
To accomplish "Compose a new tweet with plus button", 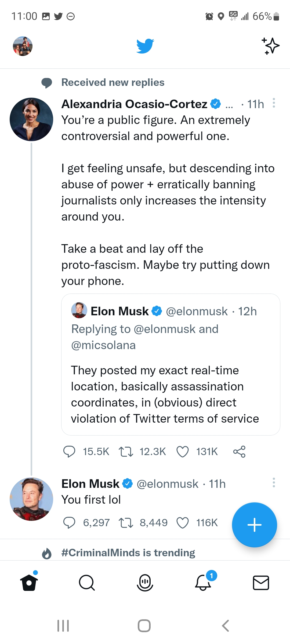I will pos(254,525).
